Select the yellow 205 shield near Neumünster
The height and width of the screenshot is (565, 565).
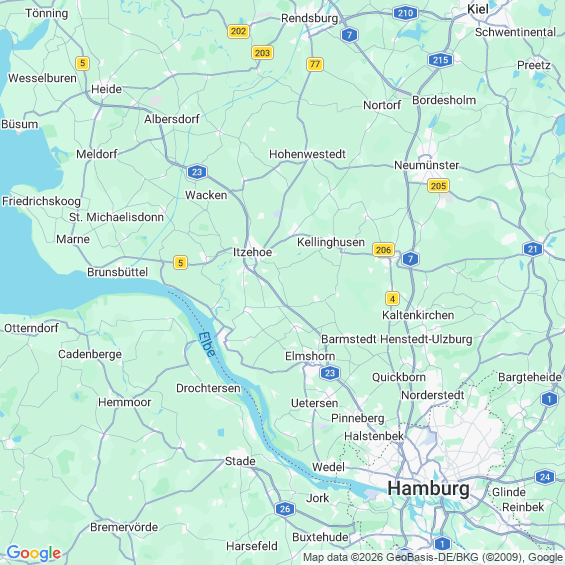439,186
